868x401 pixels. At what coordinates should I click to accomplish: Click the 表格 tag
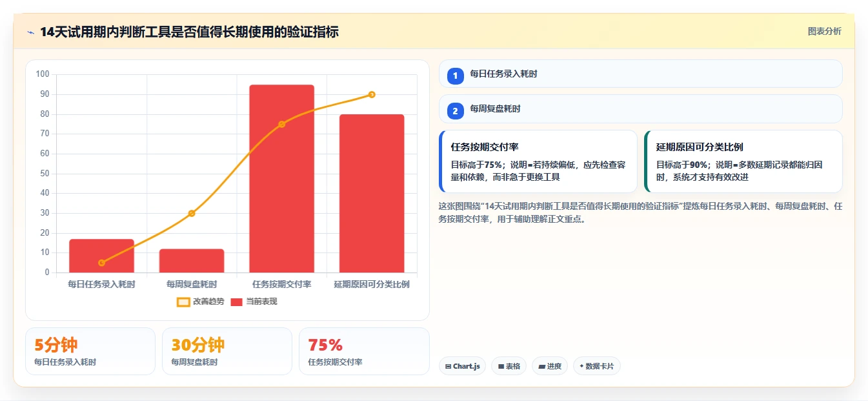click(x=509, y=366)
